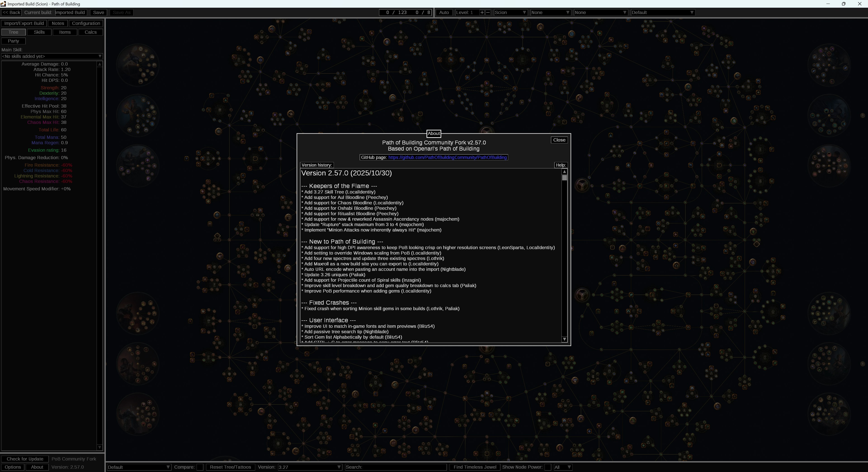Close the About dialog
The height and width of the screenshot is (472, 868).
coord(559,140)
